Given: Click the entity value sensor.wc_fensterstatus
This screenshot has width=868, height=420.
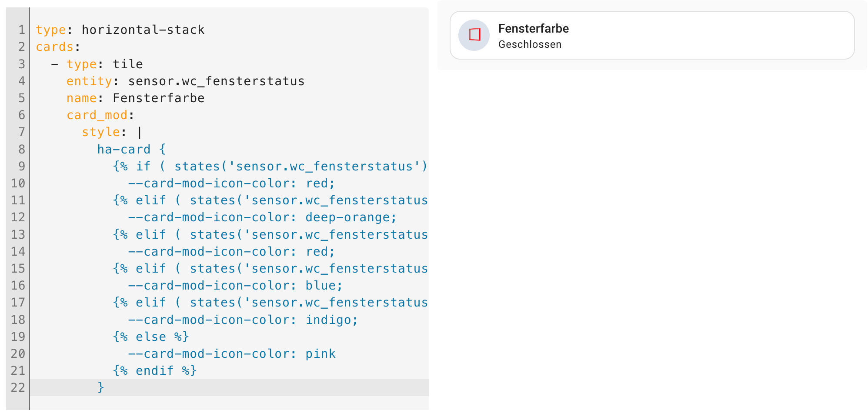Looking at the screenshot, I should point(216,81).
